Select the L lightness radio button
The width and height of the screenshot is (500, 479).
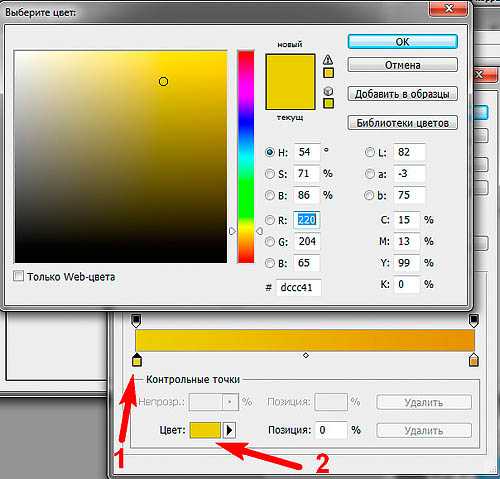pos(370,152)
